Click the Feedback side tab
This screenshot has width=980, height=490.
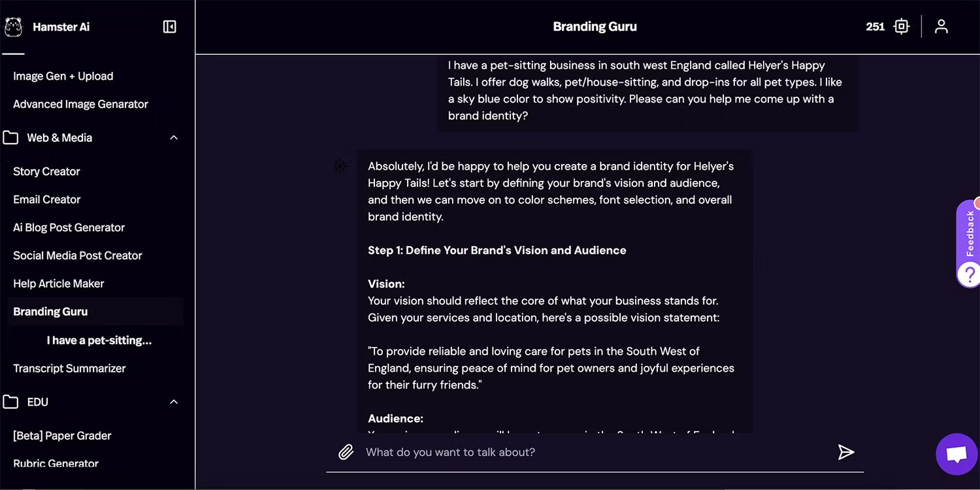tap(970, 233)
